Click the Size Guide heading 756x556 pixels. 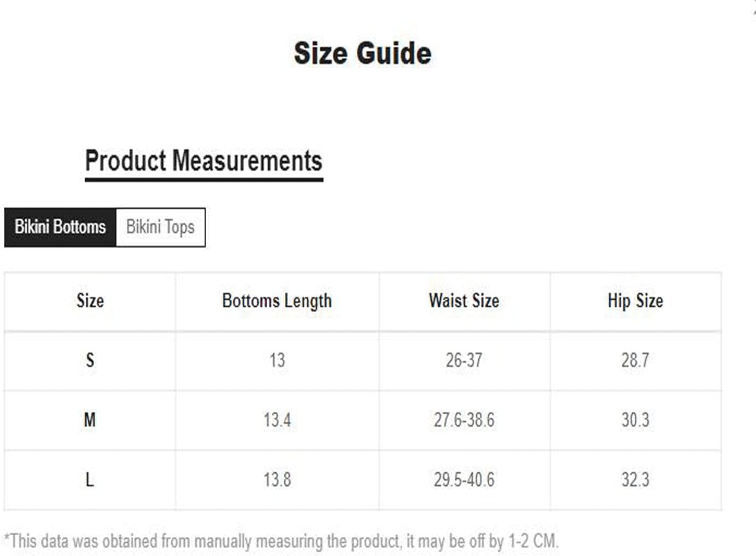tap(363, 53)
